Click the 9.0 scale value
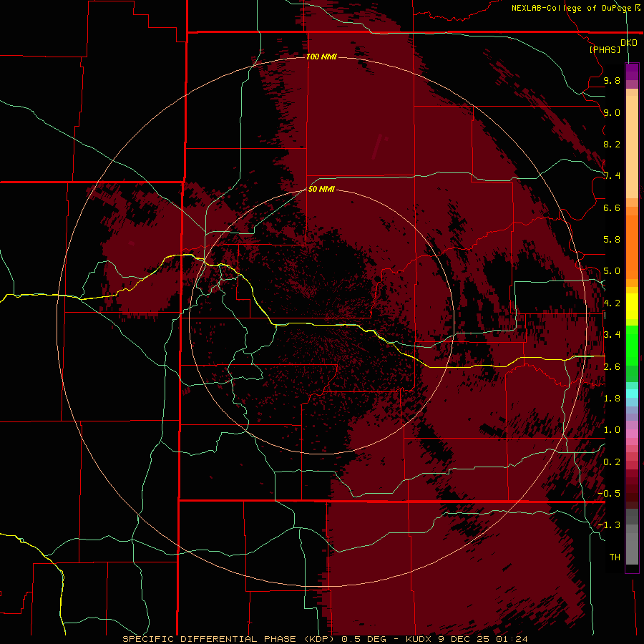644x644 pixels. (x=612, y=112)
